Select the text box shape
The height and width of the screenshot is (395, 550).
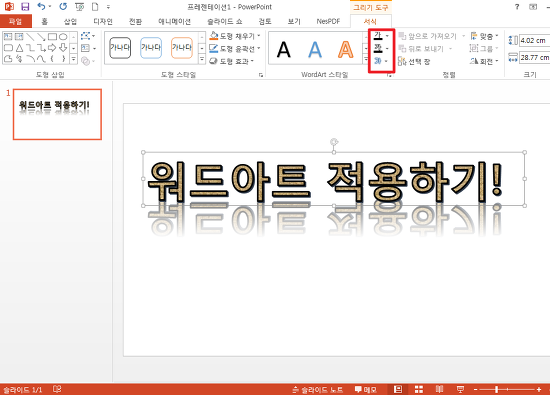coord(8,36)
